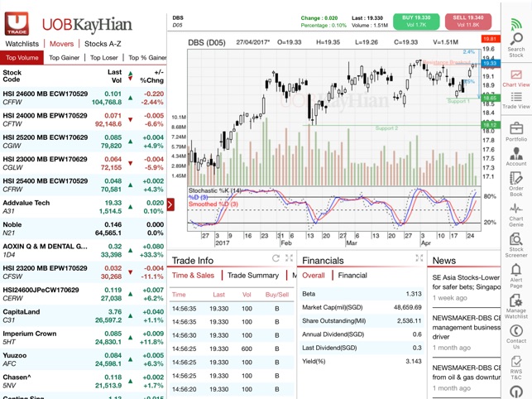Click the UOB Trade logo icon
This screenshot has width=532, height=399.
tap(17, 23)
